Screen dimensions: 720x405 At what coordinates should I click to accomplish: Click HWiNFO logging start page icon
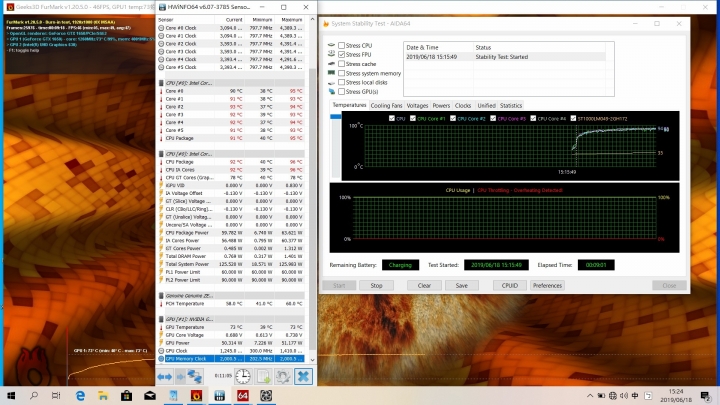[264, 377]
